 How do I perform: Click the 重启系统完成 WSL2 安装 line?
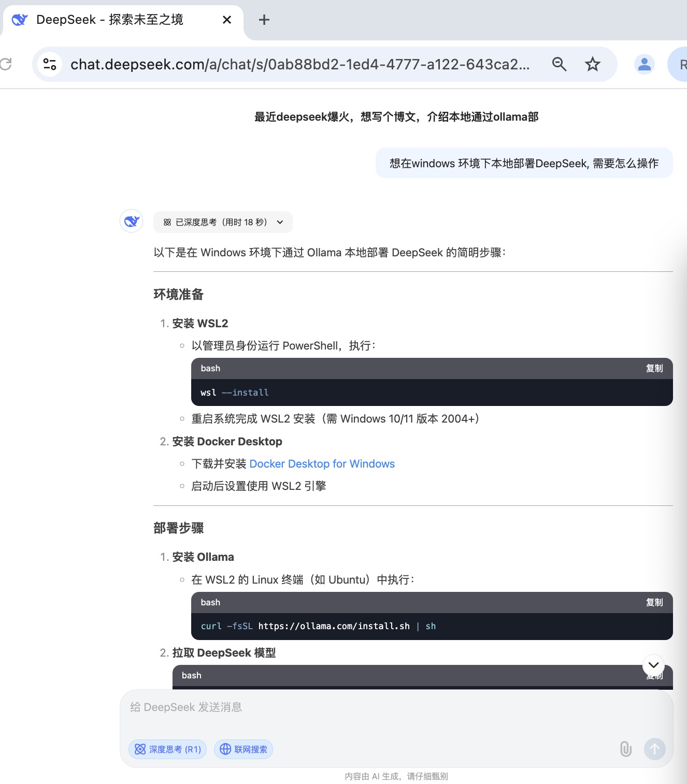(x=336, y=418)
